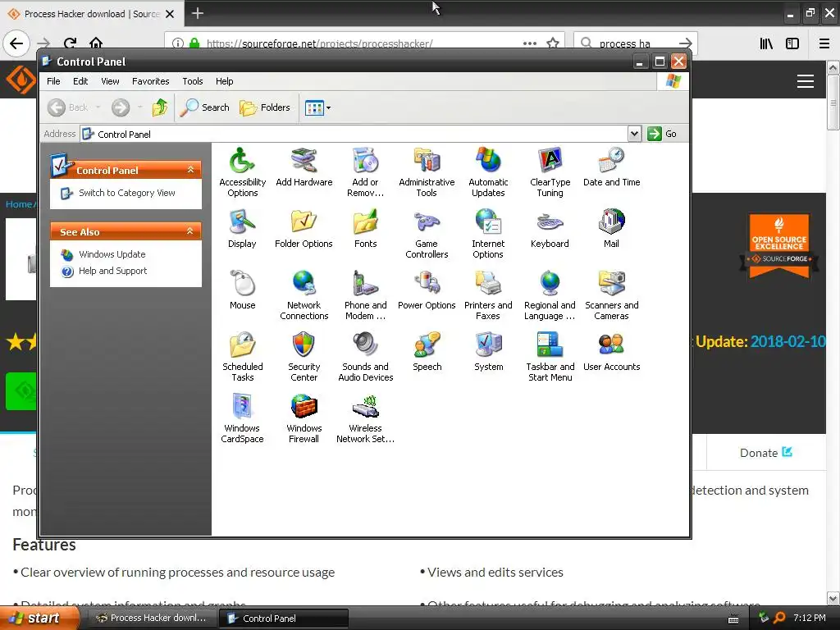Open Wireless Network Setup icon

(x=365, y=418)
